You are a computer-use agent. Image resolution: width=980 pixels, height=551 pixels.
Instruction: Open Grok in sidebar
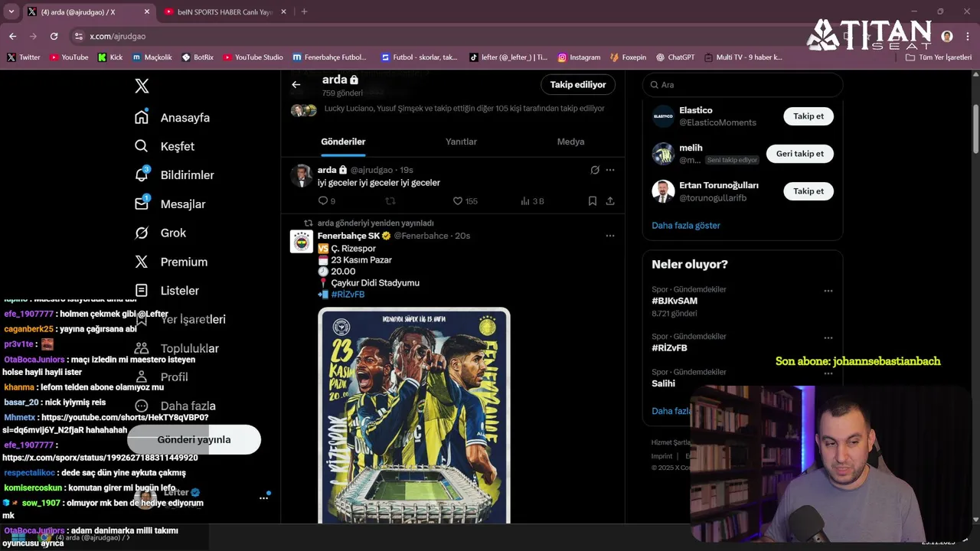[161, 233]
